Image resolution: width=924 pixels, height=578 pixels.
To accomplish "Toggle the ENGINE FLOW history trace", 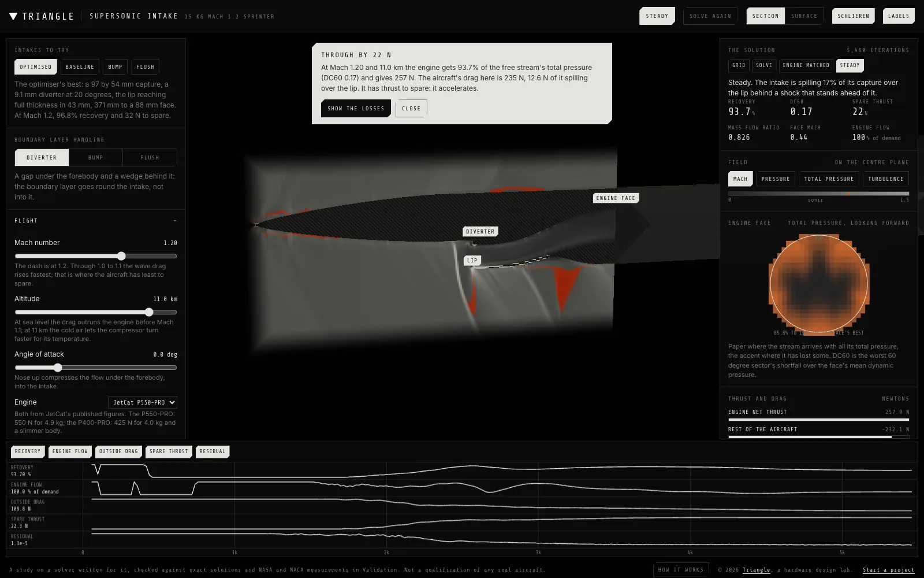I will pos(70,451).
